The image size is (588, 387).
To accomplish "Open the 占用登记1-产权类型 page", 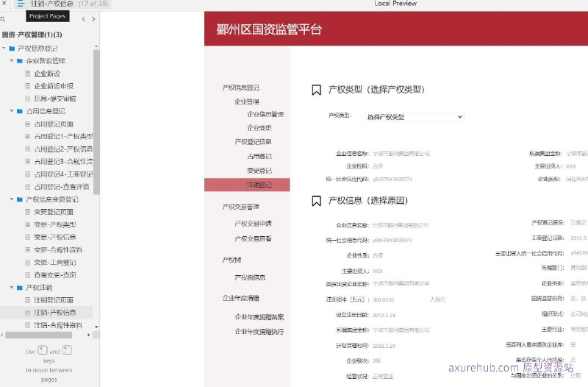I will [x=63, y=136].
